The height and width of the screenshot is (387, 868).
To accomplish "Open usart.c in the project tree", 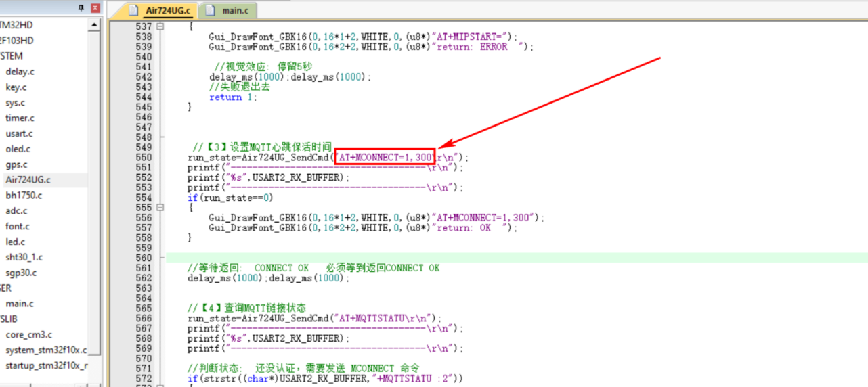I will pos(20,133).
